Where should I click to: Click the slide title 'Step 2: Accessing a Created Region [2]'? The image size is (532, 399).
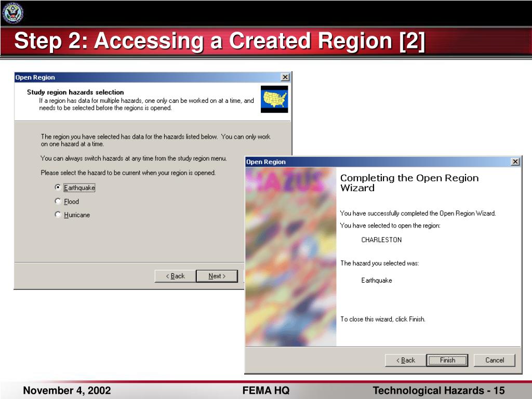[220, 41]
